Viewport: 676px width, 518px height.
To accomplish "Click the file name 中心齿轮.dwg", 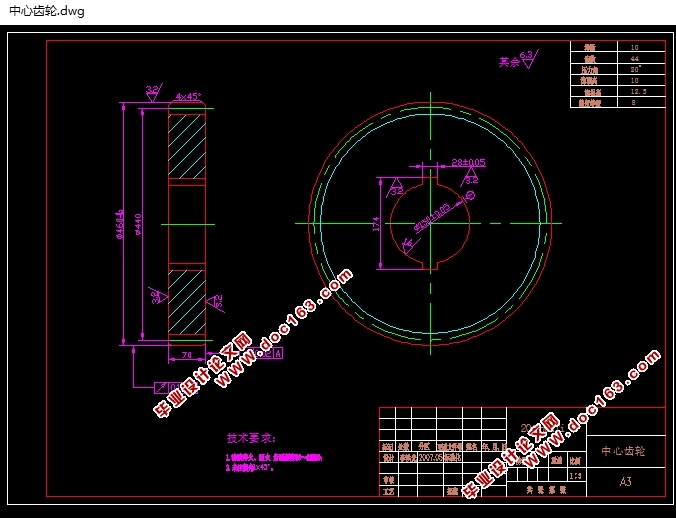I will click(47, 11).
